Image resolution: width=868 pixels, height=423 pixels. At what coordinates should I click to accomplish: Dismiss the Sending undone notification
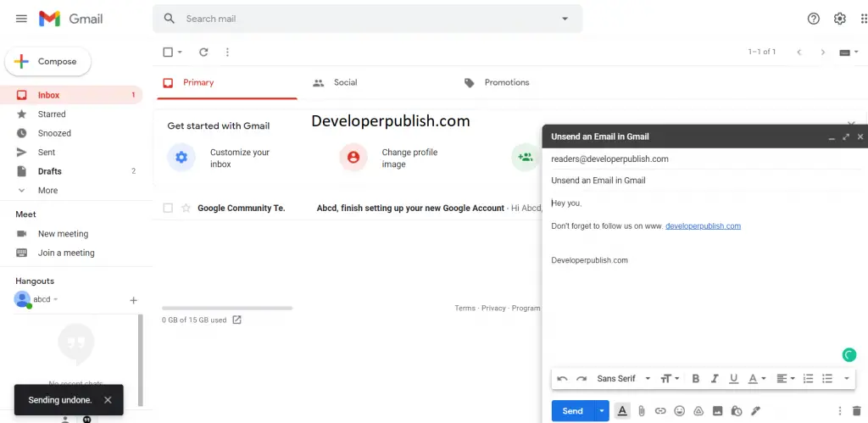click(x=108, y=400)
